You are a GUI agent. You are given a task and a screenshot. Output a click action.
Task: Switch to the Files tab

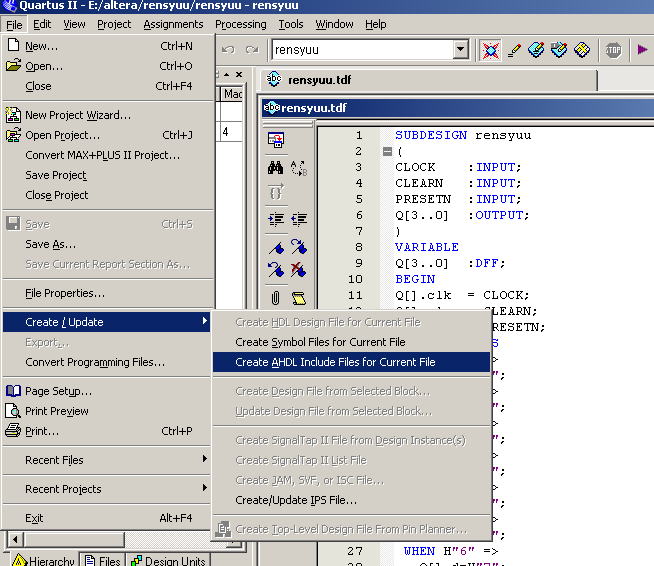click(103, 560)
